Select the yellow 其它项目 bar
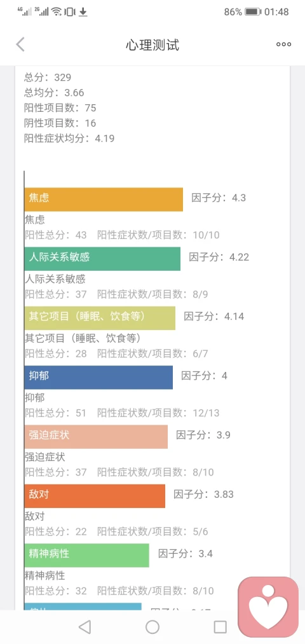This screenshot has height=644, width=305. [x=100, y=318]
